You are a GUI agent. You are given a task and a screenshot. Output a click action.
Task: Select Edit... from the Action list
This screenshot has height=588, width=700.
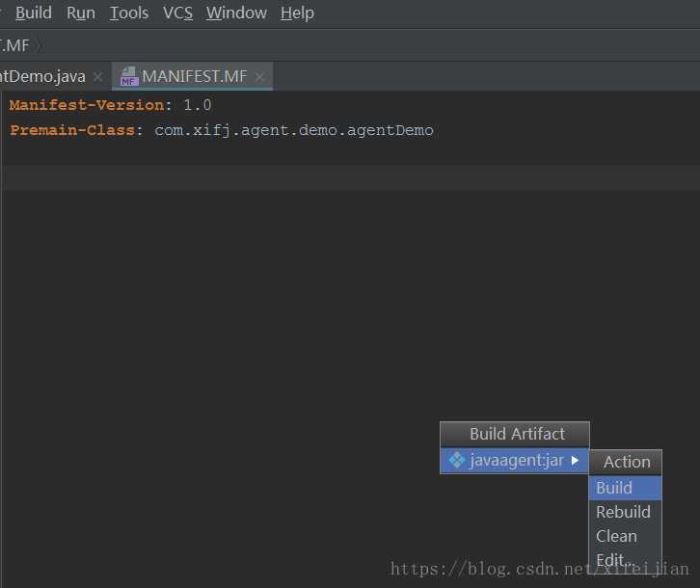614,560
